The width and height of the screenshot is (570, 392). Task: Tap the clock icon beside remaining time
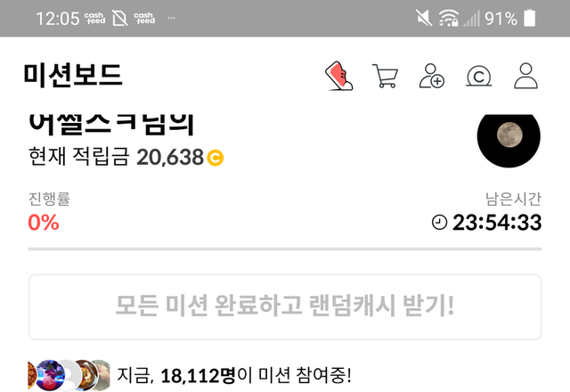pos(439,222)
